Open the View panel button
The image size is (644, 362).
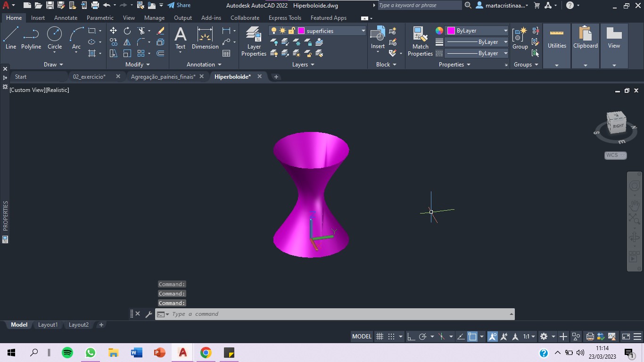click(614, 46)
